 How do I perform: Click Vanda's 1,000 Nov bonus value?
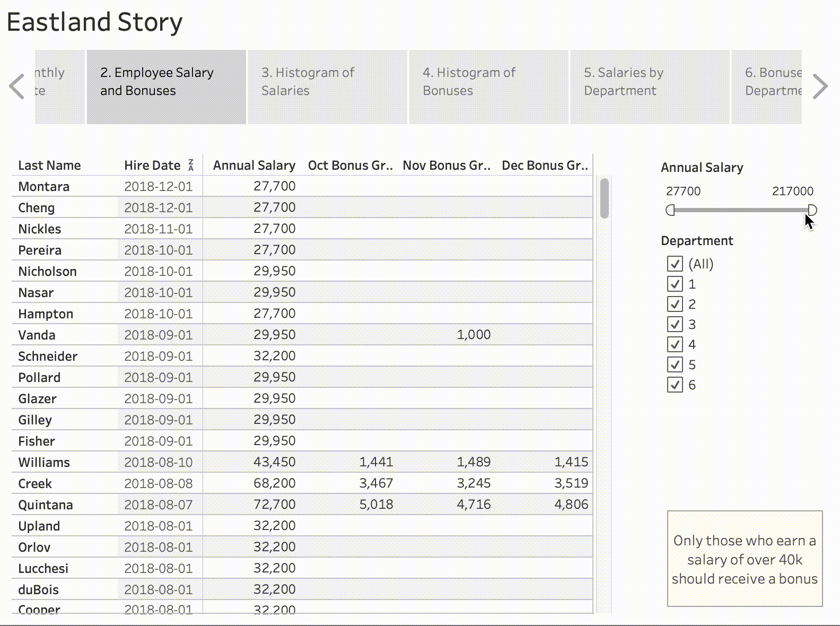point(474,335)
